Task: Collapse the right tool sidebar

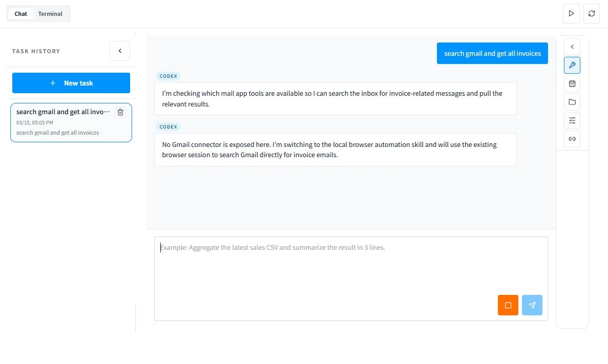Action: 572,46
